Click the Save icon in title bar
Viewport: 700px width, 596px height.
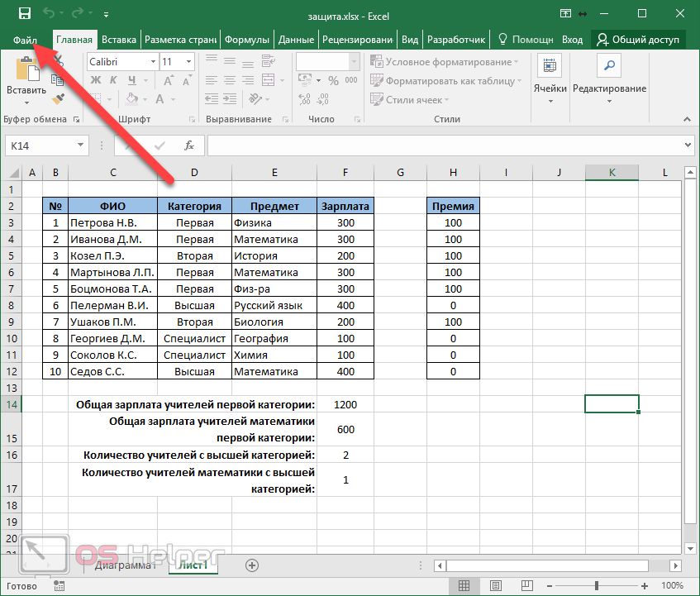(24, 13)
